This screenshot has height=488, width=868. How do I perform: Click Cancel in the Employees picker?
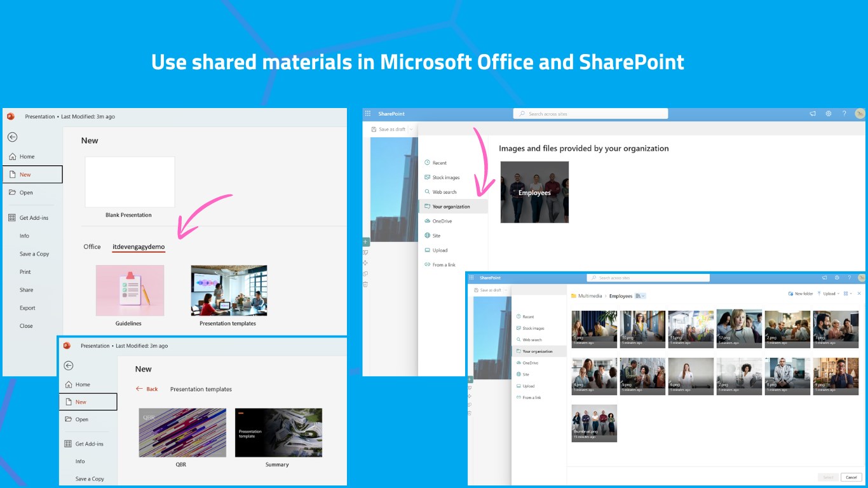click(851, 477)
